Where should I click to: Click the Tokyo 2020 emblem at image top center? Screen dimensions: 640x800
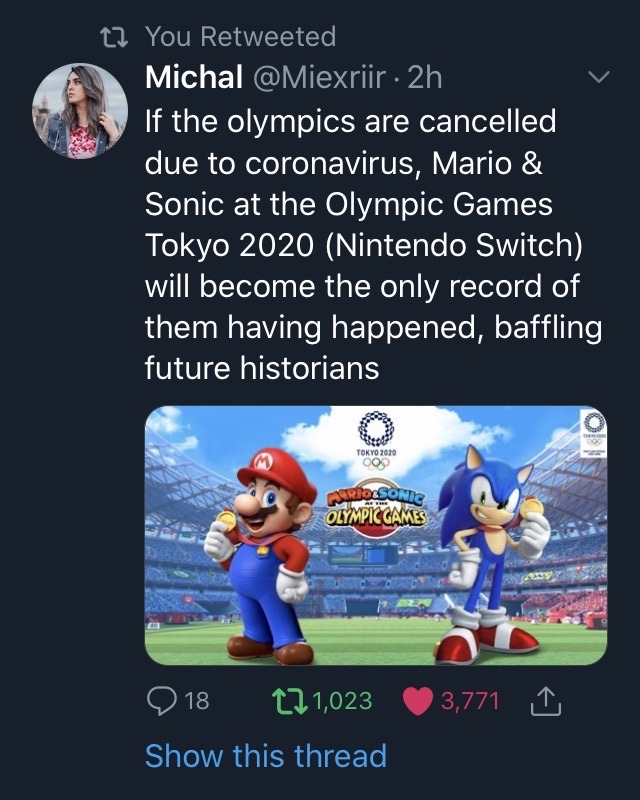click(x=376, y=438)
